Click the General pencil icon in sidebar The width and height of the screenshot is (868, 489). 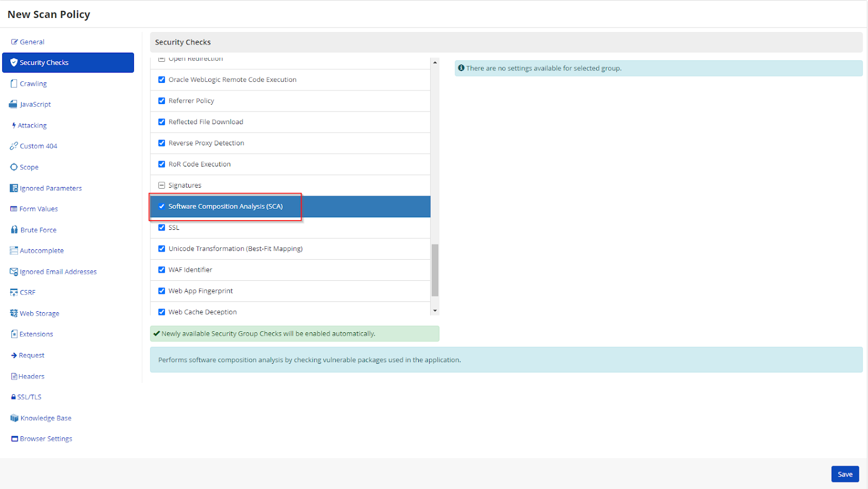15,42
